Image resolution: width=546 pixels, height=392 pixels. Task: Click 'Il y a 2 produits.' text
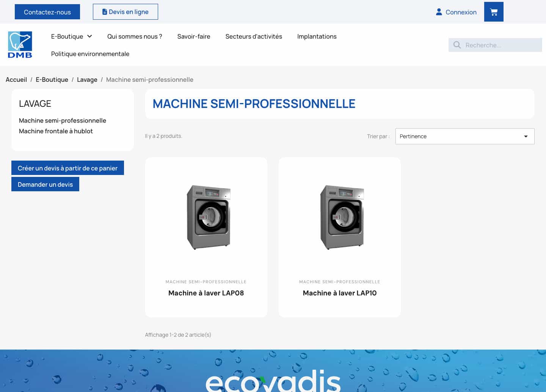(x=163, y=136)
